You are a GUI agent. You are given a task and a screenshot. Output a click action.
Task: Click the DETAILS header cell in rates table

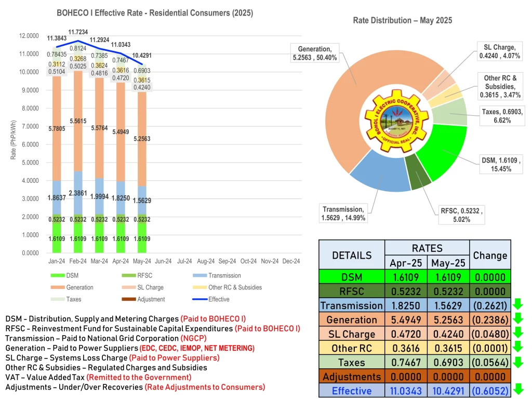[351, 255]
